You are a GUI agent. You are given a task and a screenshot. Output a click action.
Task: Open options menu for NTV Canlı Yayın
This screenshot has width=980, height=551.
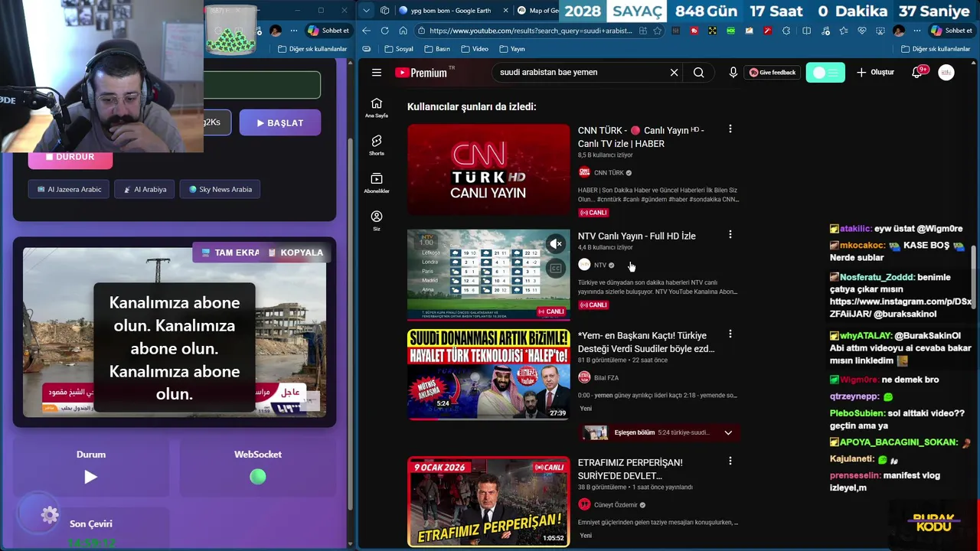(730, 235)
